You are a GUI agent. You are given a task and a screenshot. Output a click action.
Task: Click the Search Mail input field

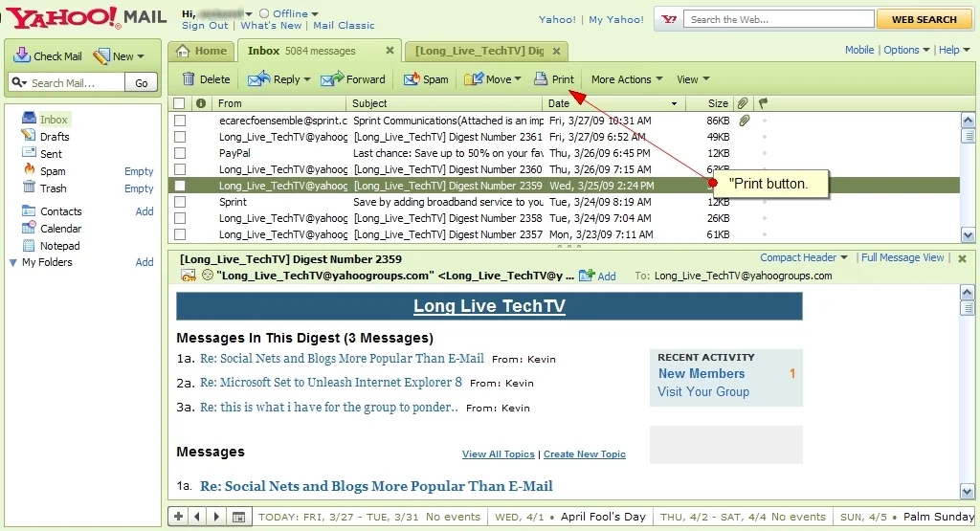pos(68,82)
